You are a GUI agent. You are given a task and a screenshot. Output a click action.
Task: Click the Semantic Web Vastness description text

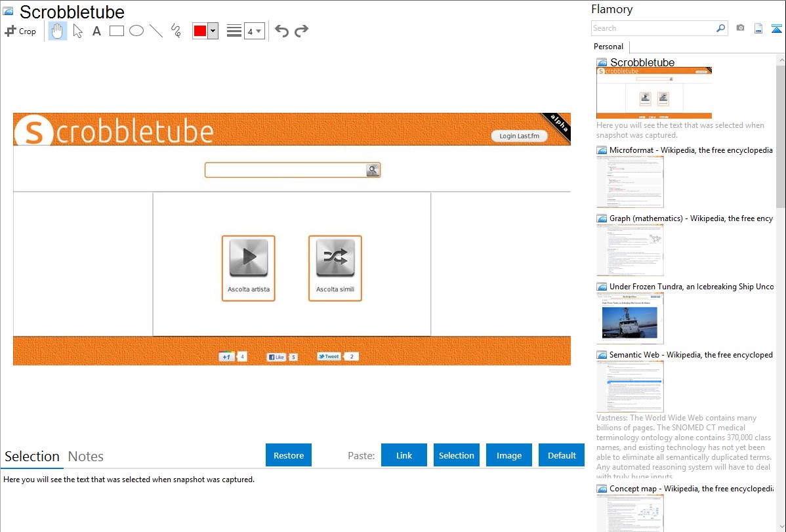[684, 447]
